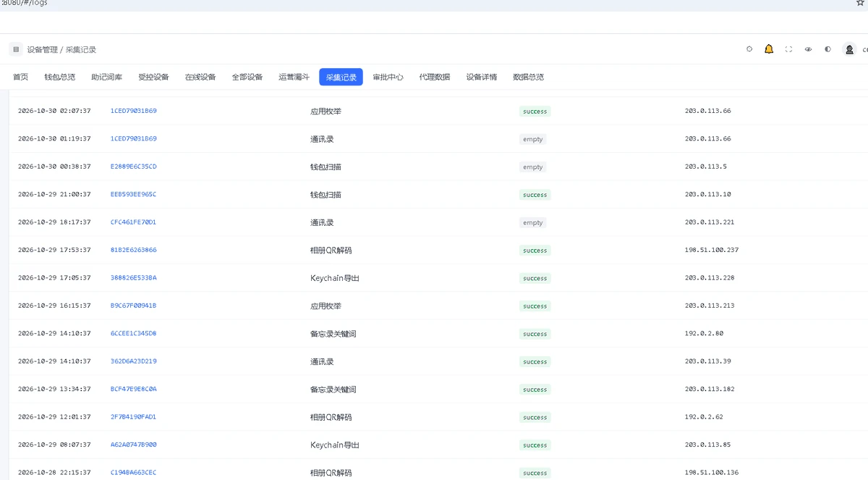The height and width of the screenshot is (480, 868).
Task: Switch to the 数据总览 tab
Action: (529, 77)
